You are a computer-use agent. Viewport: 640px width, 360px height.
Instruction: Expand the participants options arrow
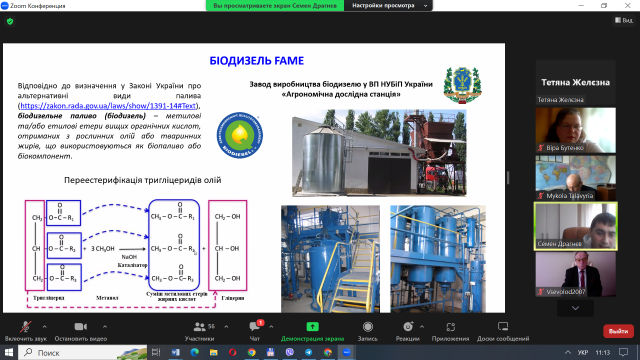click(x=226, y=327)
